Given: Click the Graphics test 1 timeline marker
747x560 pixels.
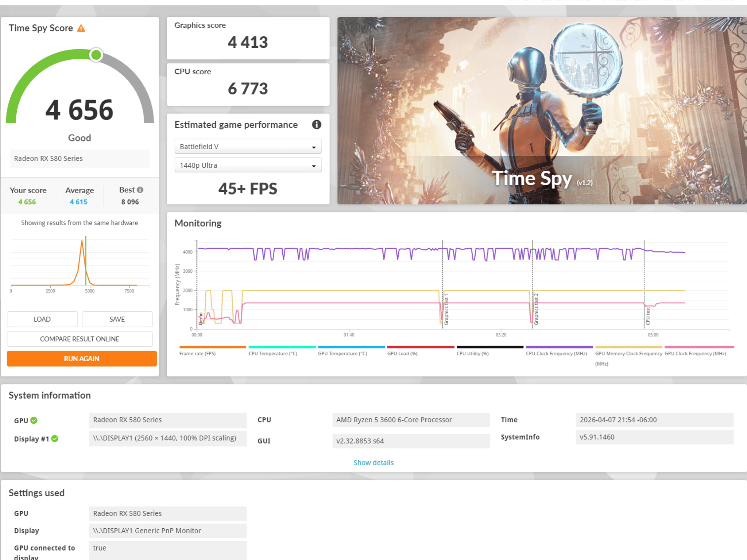Looking at the screenshot, I should pyautogui.click(x=446, y=309).
